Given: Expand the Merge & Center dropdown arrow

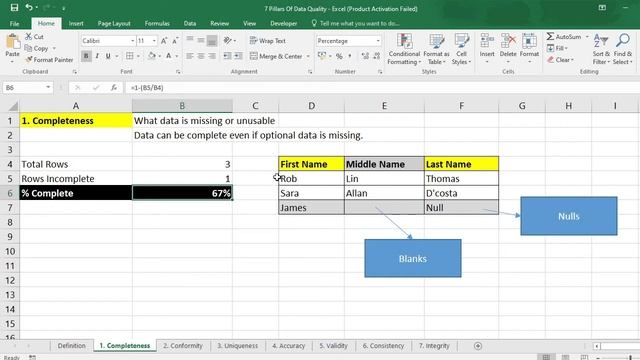Looking at the screenshot, I should [x=308, y=56].
